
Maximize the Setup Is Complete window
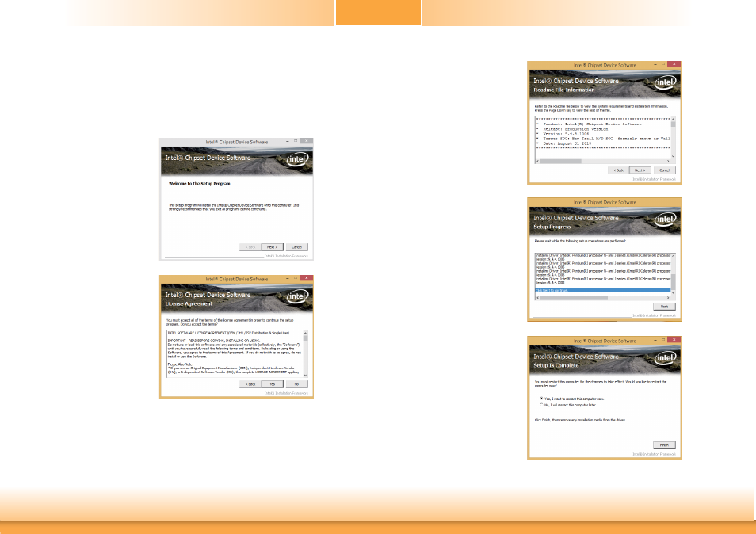pyautogui.click(x=663, y=340)
